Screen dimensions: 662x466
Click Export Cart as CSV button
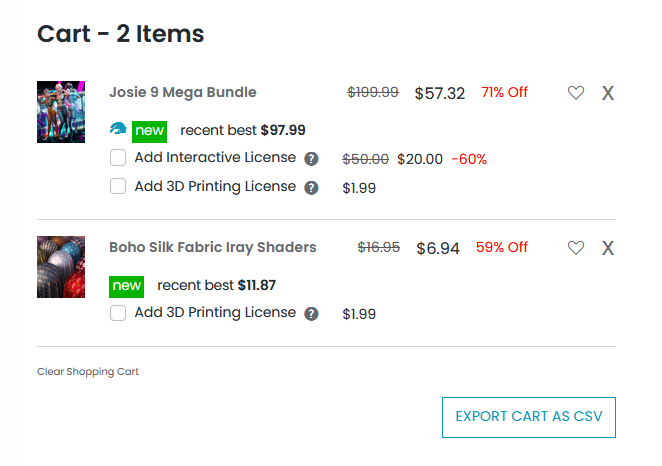coord(528,417)
